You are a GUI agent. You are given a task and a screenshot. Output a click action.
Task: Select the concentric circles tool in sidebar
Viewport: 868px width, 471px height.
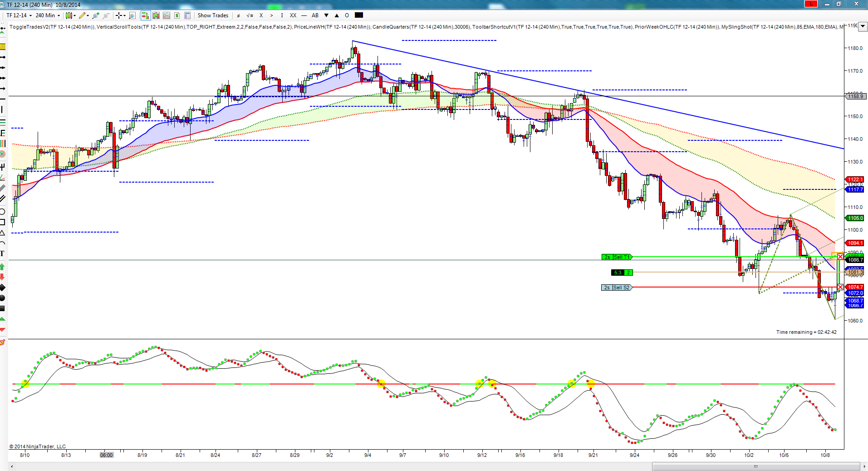click(3, 154)
